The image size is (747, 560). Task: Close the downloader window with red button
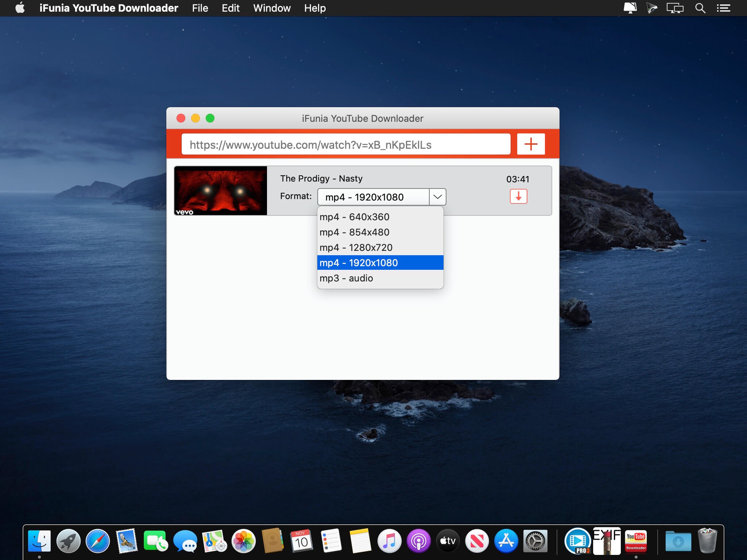181,118
